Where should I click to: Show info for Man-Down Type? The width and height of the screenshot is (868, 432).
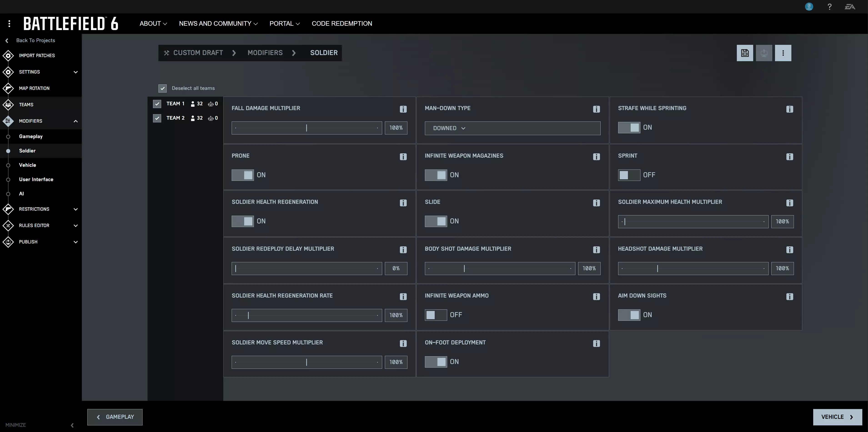pos(596,109)
